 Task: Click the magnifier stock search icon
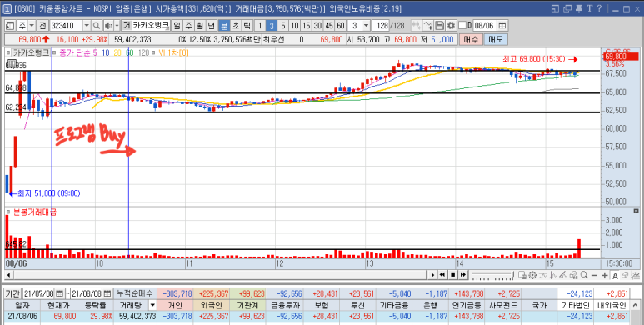click(x=97, y=26)
